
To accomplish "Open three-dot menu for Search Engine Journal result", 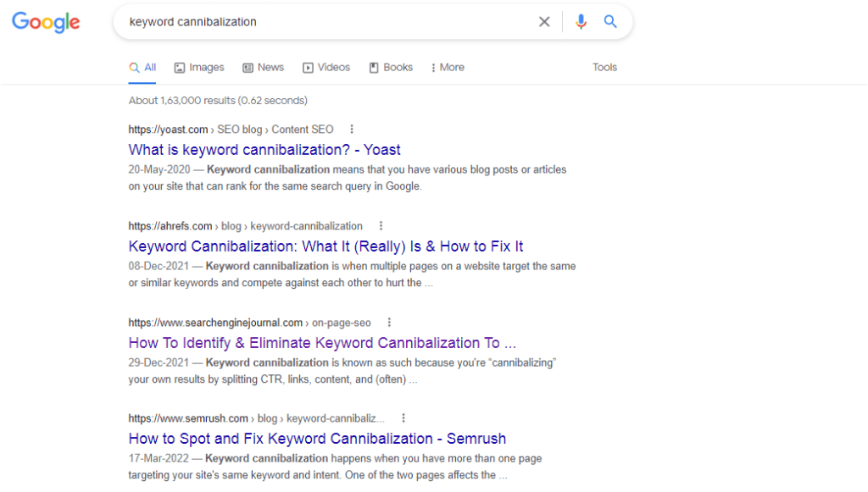I will pyautogui.click(x=389, y=323).
